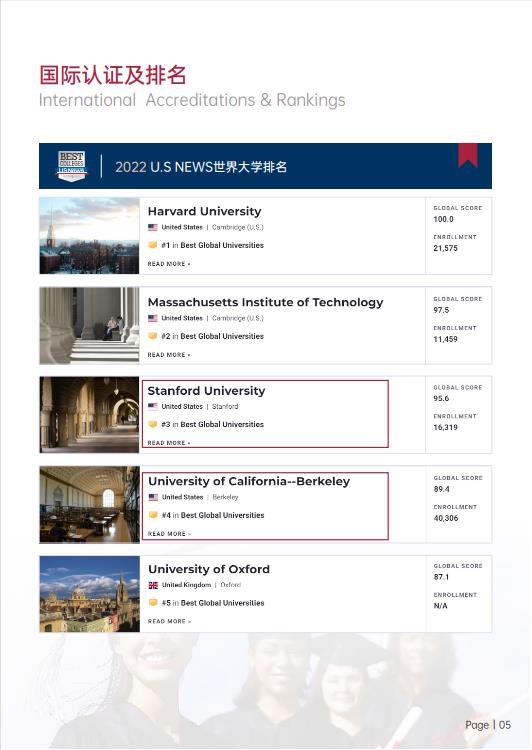Click the US flag icon in Berkeley row
This screenshot has height=750, width=532.
pos(153,497)
